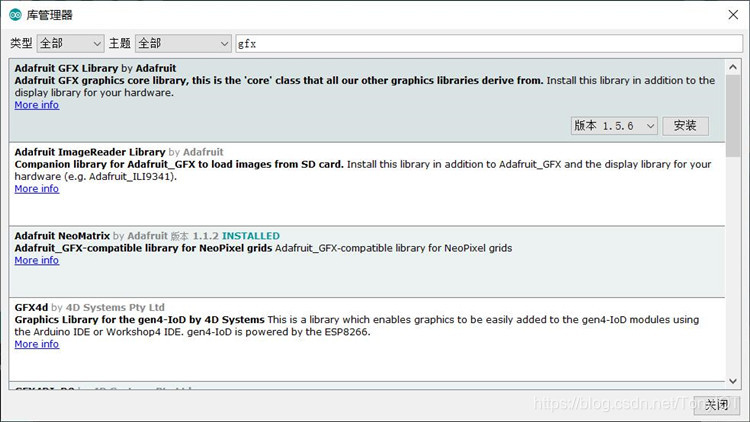
Task: Select the GFX4d entry title
Action: (31, 308)
